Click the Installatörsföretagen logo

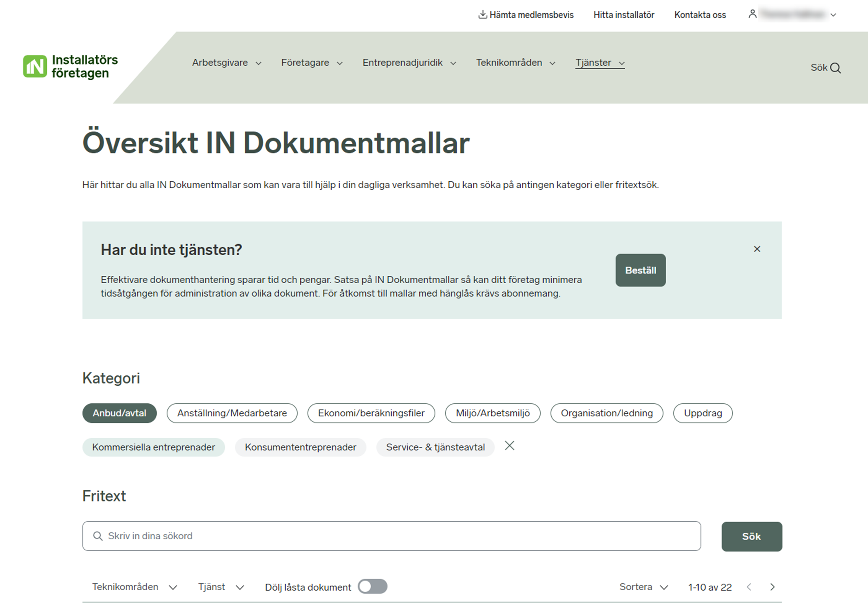click(x=71, y=66)
